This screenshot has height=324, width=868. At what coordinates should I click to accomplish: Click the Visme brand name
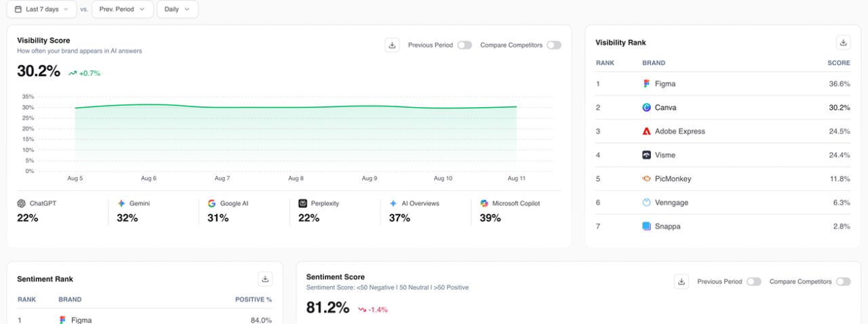tap(665, 155)
